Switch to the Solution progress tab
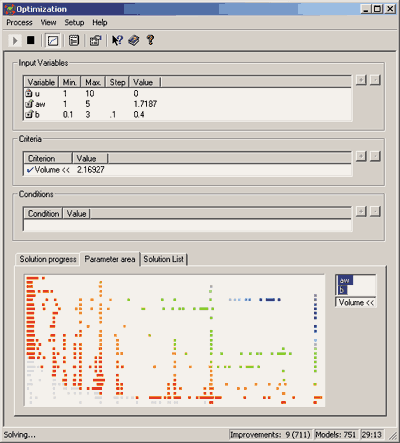This screenshot has width=400, height=443. click(48, 259)
